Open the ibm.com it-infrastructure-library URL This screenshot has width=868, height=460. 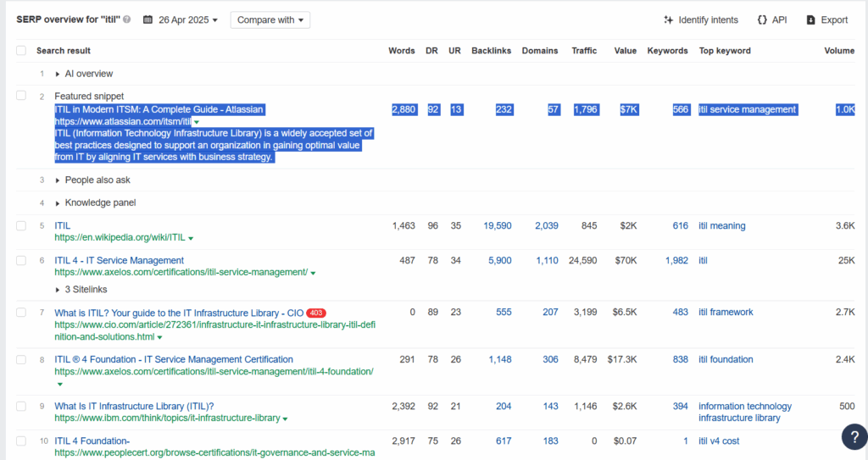(x=167, y=418)
